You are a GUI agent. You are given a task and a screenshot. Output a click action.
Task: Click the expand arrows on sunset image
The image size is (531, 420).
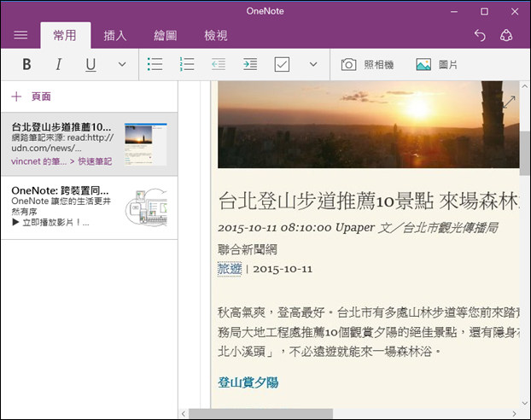pos(509,102)
